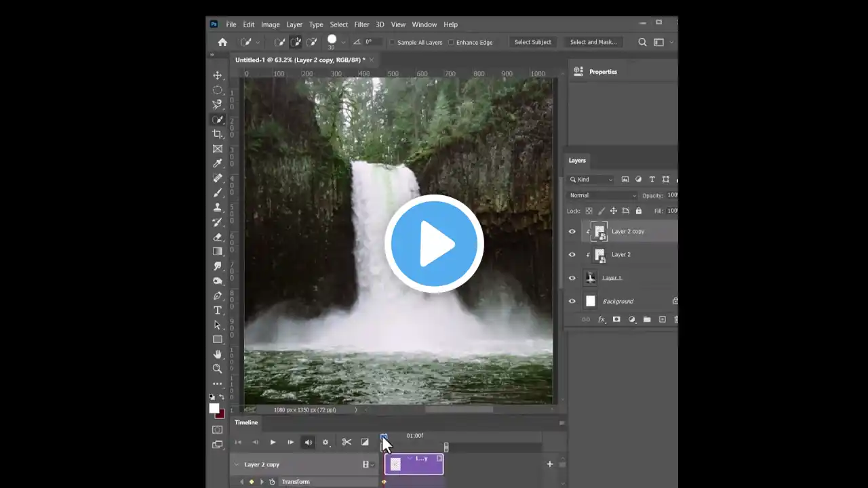Click the Select and Mask button
The image size is (868, 488).
point(593,42)
